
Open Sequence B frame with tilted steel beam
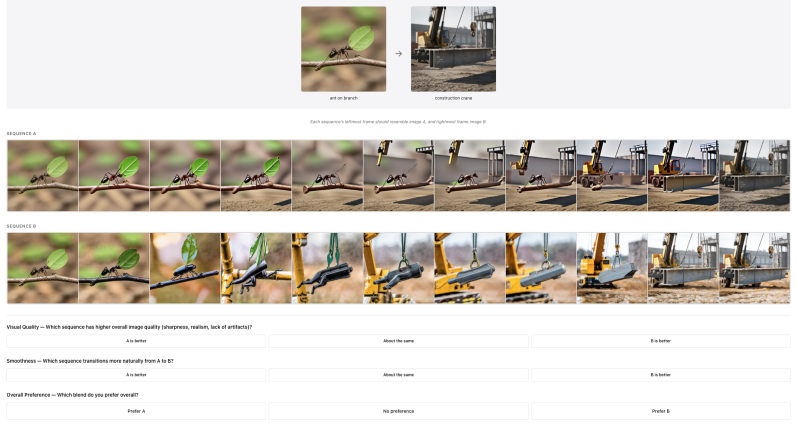click(612, 268)
